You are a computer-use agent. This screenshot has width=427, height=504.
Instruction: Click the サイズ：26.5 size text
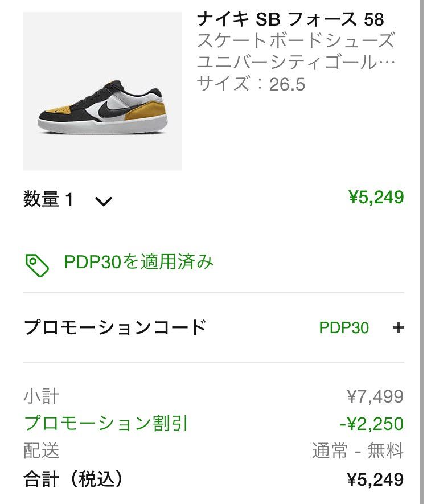pyautogui.click(x=251, y=84)
